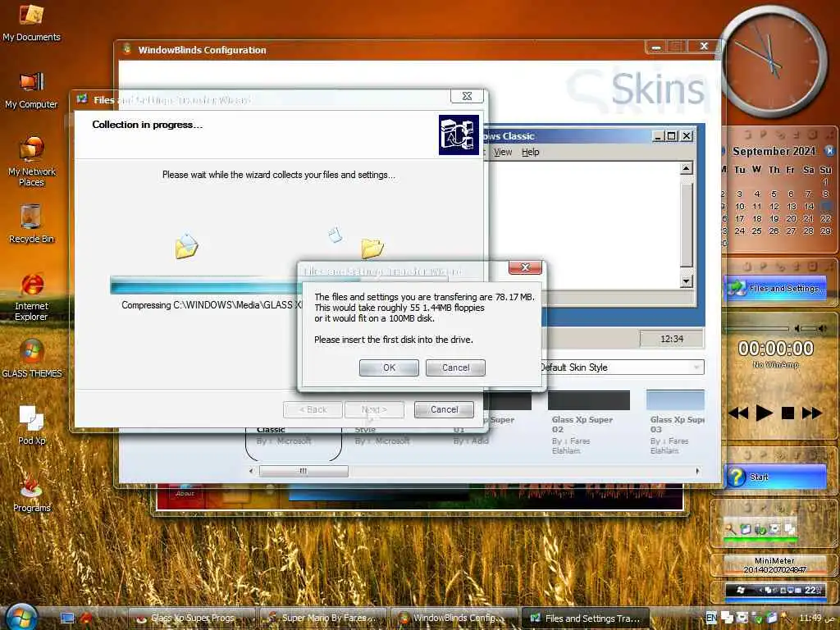Open the My Documents desktop icon
The image size is (840, 630).
[x=31, y=22]
